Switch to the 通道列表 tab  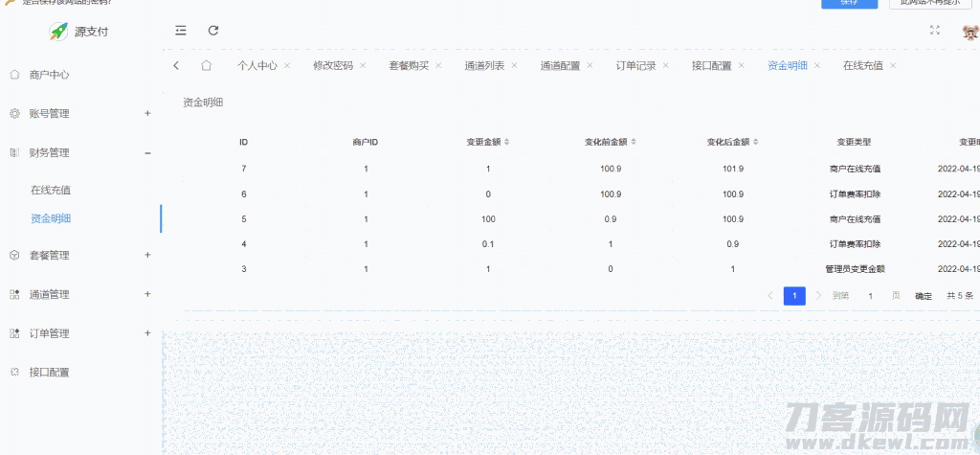pyautogui.click(x=484, y=66)
